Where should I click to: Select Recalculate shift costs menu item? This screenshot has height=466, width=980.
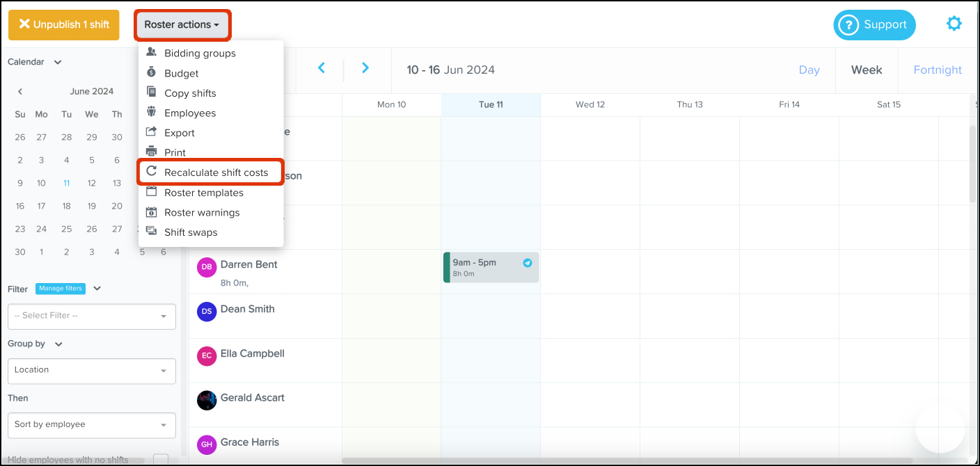[x=216, y=172]
